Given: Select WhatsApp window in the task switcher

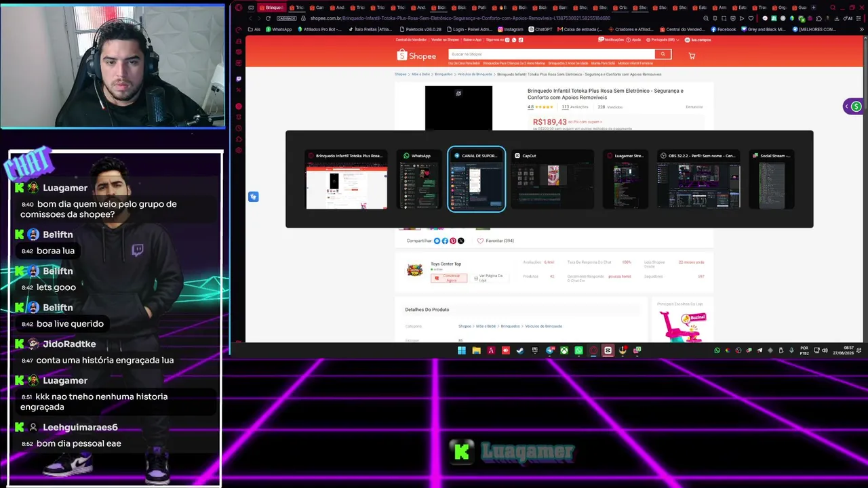Looking at the screenshot, I should (418, 180).
